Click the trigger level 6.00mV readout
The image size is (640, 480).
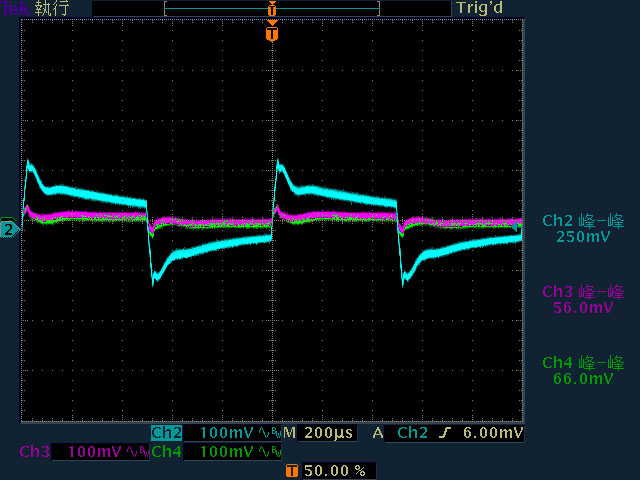493,433
